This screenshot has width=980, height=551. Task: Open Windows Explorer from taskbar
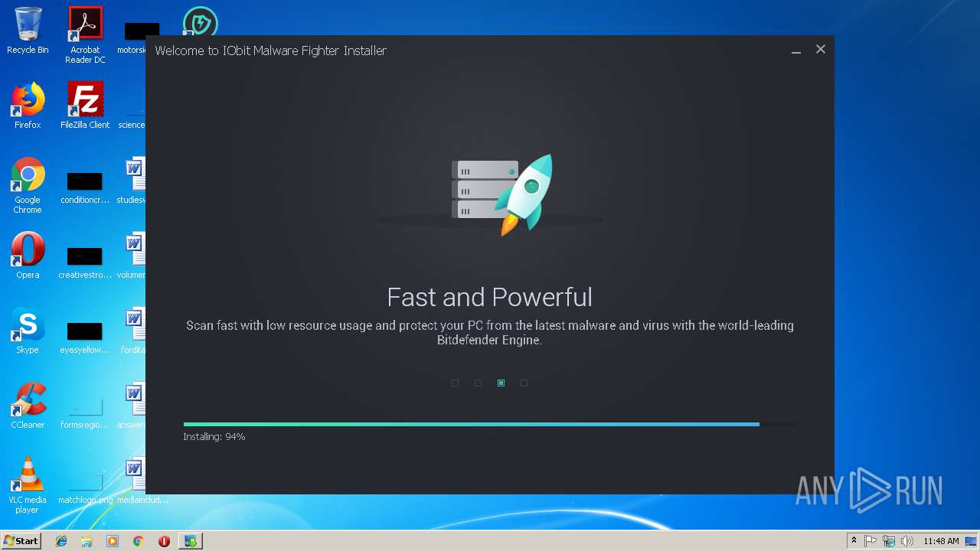point(87,541)
